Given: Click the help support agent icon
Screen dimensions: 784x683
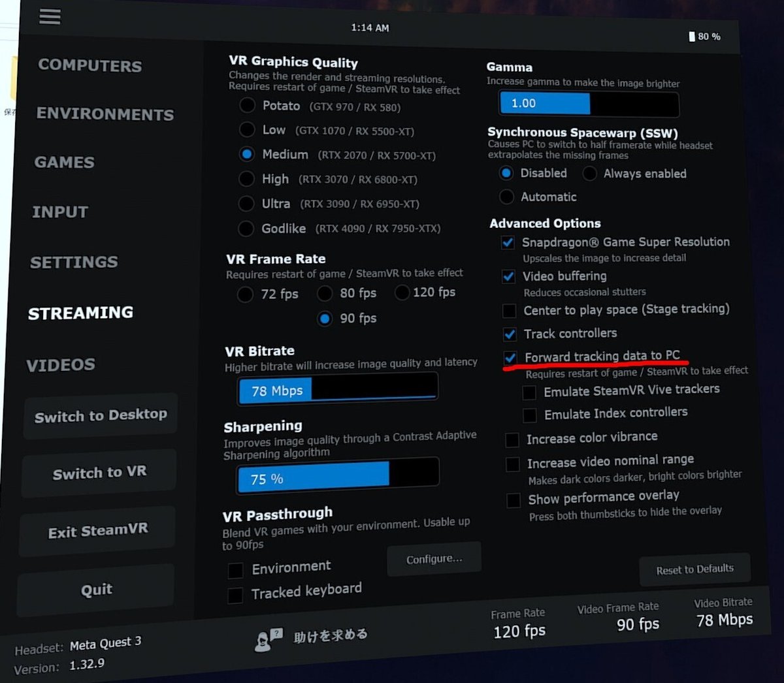Looking at the screenshot, I should click(x=269, y=639).
